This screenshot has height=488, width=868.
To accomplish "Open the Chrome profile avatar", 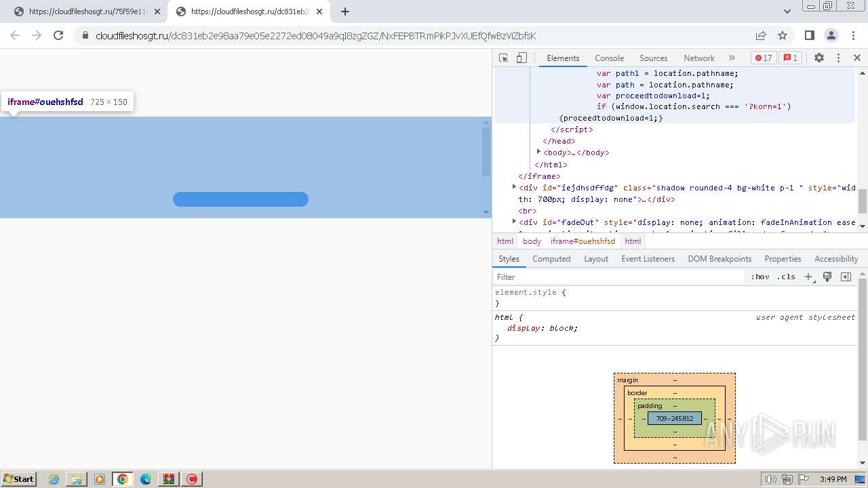I will 831,36.
